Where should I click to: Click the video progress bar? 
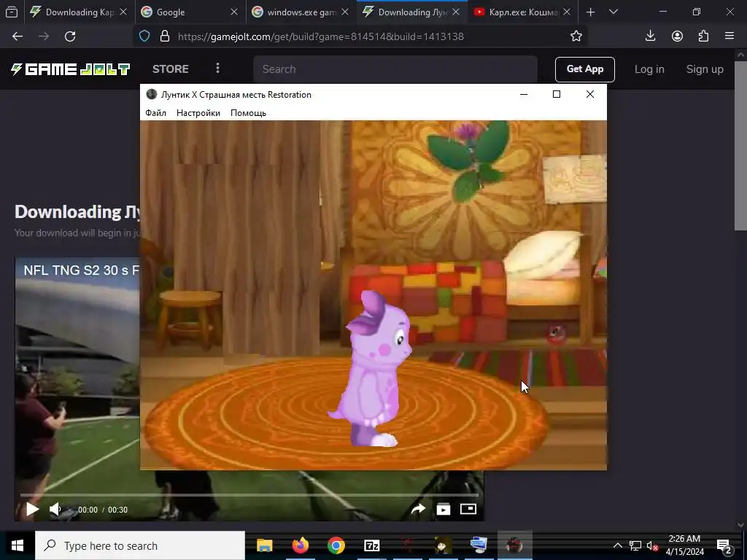click(x=249, y=495)
